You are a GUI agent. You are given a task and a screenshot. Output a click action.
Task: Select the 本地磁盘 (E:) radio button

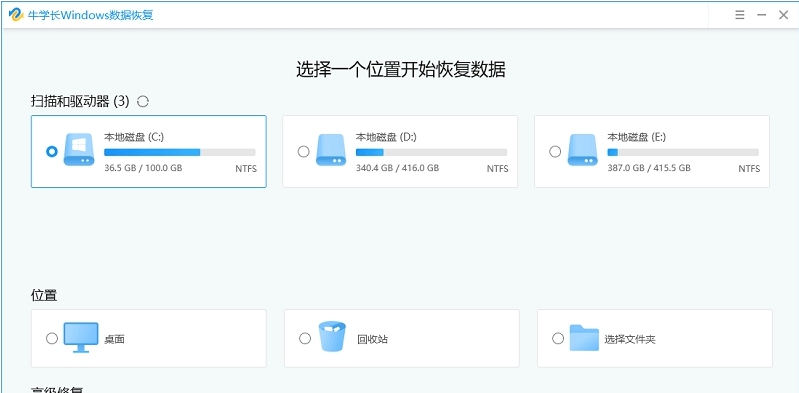pyautogui.click(x=555, y=151)
